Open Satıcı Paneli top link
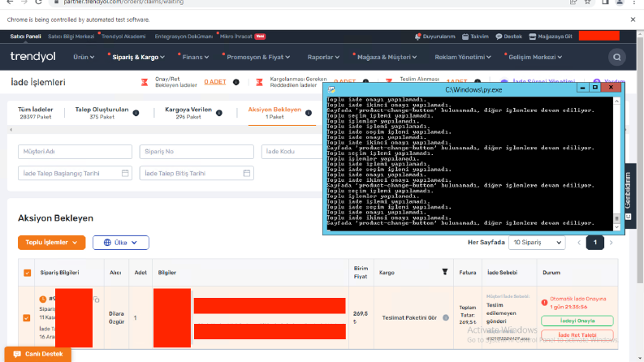 click(x=25, y=37)
